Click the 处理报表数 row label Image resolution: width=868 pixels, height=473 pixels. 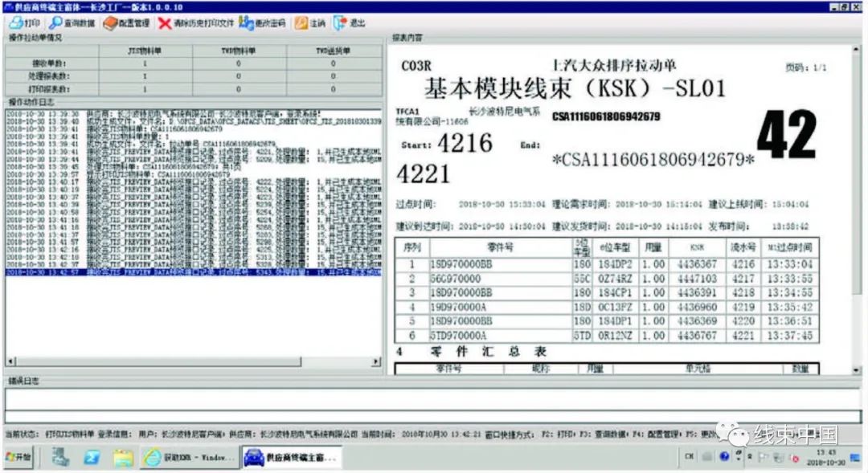tap(49, 76)
